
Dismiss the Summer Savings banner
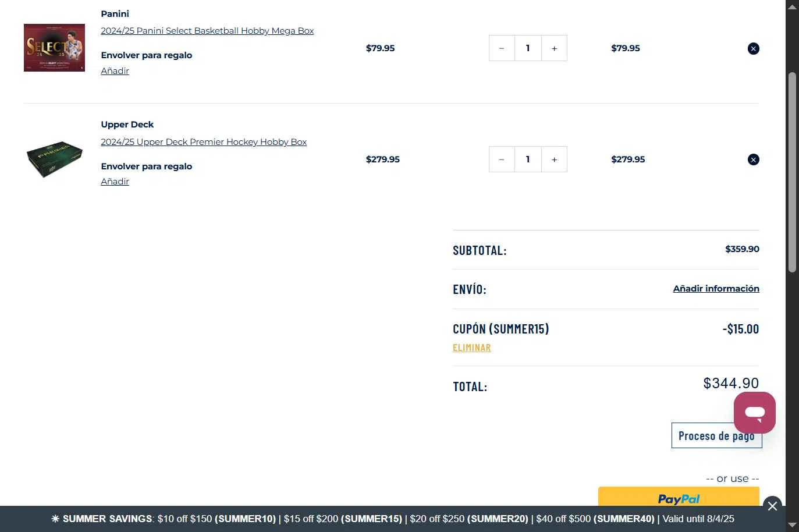click(772, 506)
